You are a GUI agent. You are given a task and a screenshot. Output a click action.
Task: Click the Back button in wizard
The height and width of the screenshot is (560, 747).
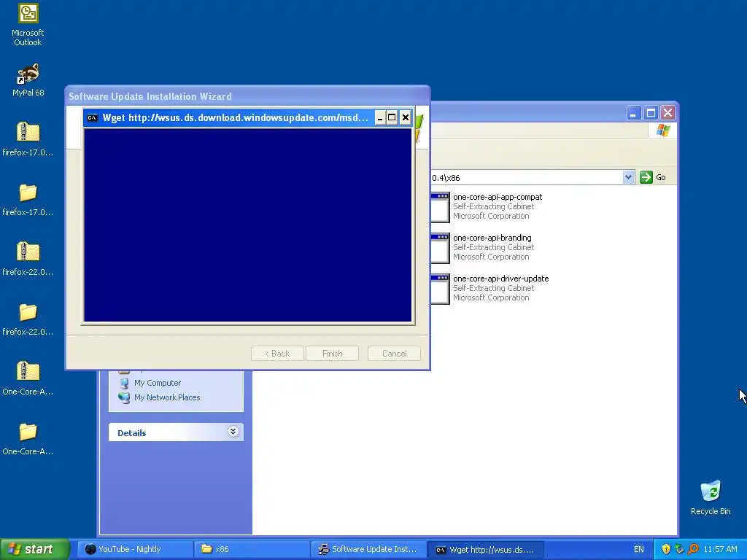point(277,354)
